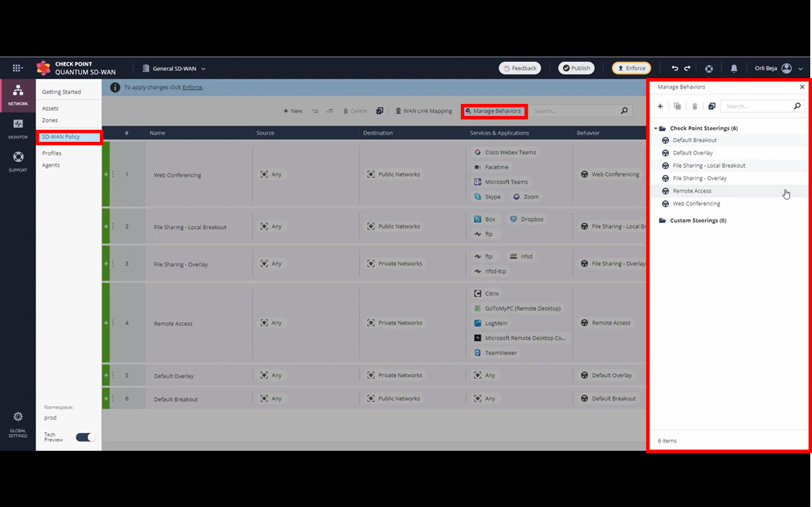The width and height of the screenshot is (812, 507).
Task: Click the Delete rule button
Action: click(x=355, y=111)
